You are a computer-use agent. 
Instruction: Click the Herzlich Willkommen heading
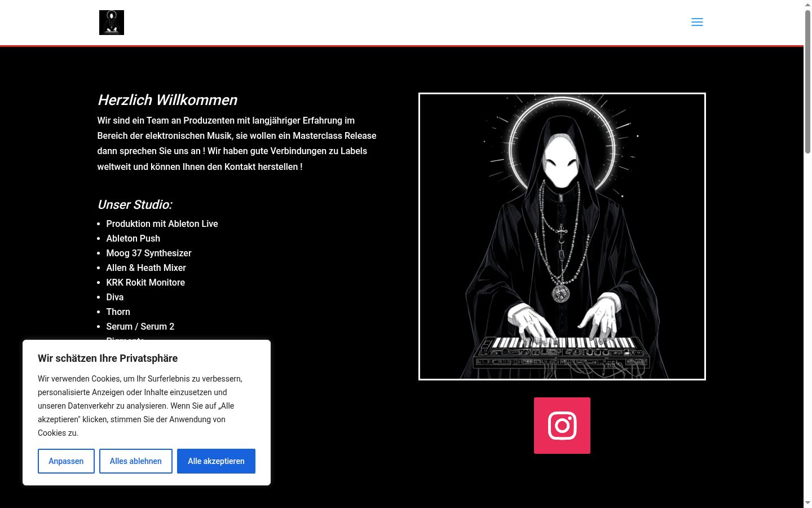[167, 100]
